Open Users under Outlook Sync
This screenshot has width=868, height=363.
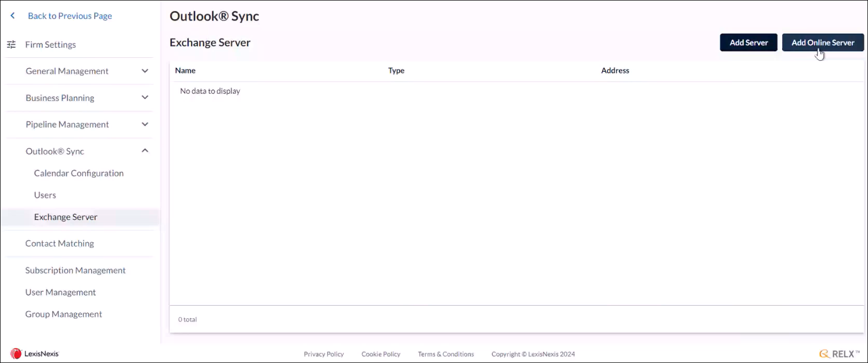click(x=45, y=195)
